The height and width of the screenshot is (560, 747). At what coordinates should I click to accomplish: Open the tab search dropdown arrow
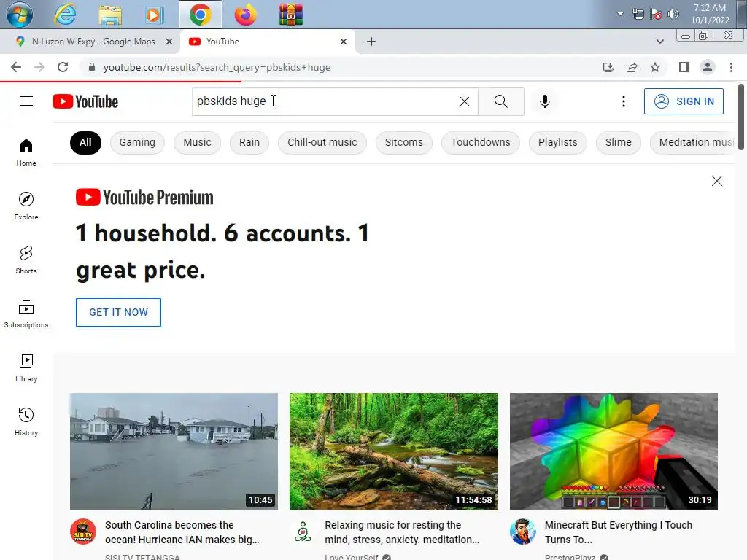(659, 42)
